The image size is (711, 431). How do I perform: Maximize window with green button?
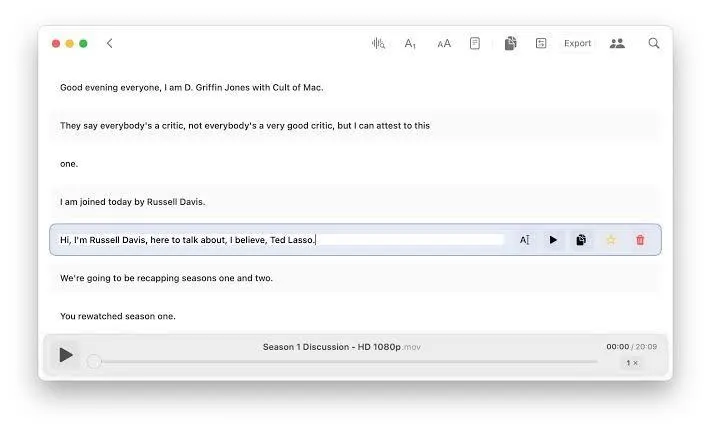[x=83, y=44]
